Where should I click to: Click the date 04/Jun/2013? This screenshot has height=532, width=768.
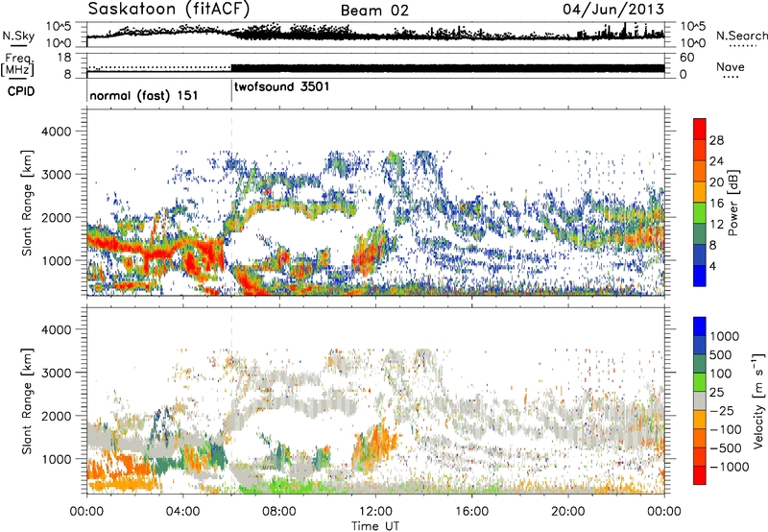tap(613, 10)
